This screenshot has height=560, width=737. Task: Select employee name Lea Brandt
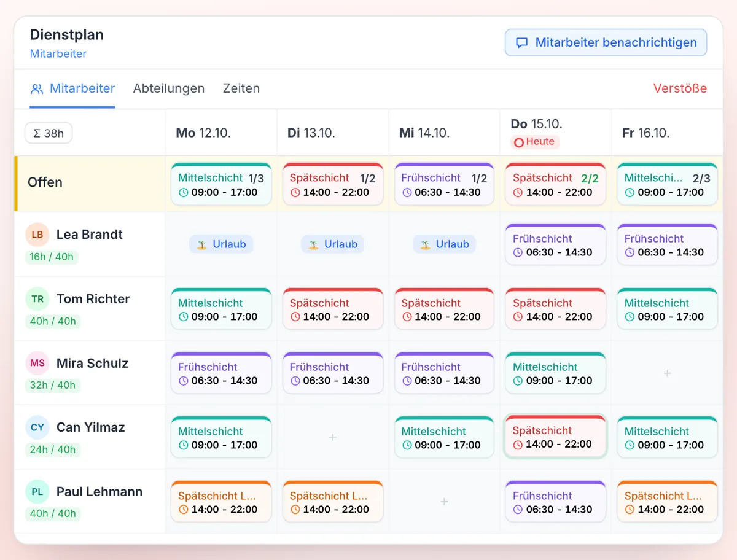click(90, 235)
